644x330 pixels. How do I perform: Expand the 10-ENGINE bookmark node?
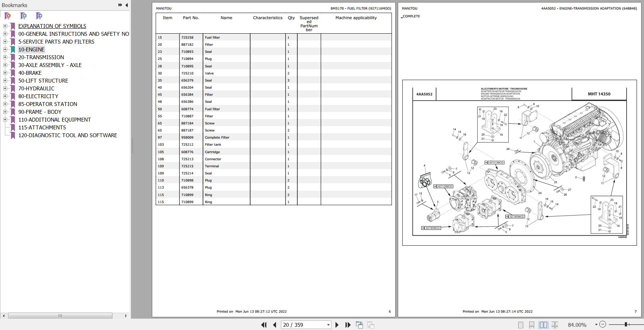click(x=5, y=49)
